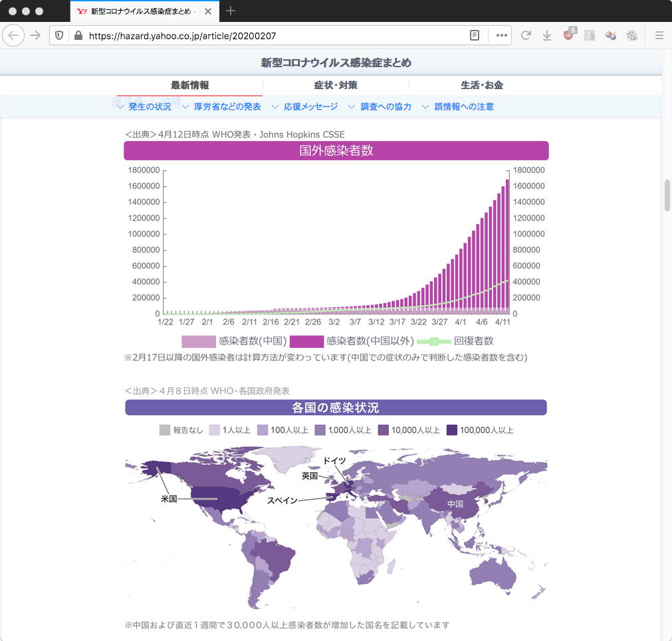Viewport: 672px width, 641px height.
Task: Click the page vertical scrollbar thumb
Action: click(667, 195)
